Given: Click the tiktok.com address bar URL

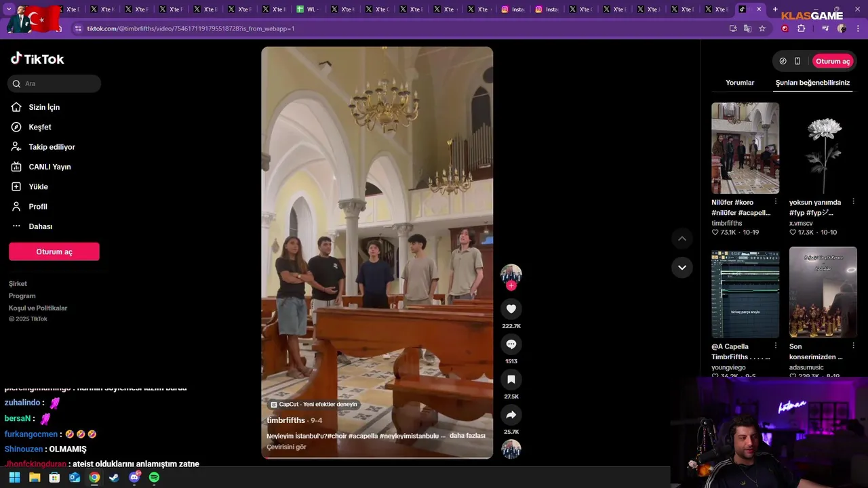Looking at the screenshot, I should (191, 28).
